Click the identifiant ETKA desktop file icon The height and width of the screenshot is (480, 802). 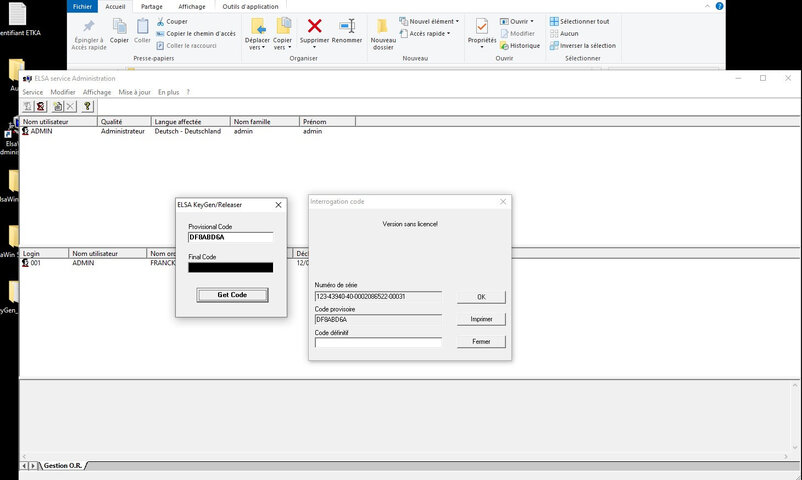click(17, 14)
